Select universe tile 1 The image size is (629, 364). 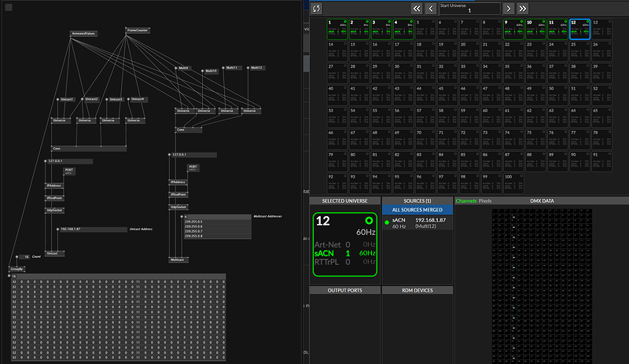337,29
